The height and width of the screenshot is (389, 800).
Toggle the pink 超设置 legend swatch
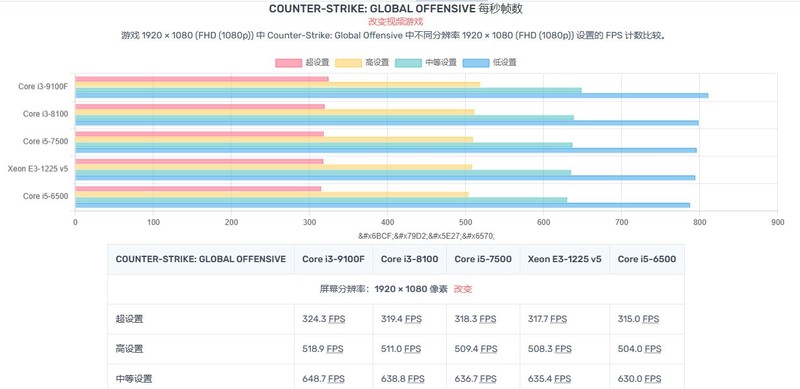click(288, 63)
